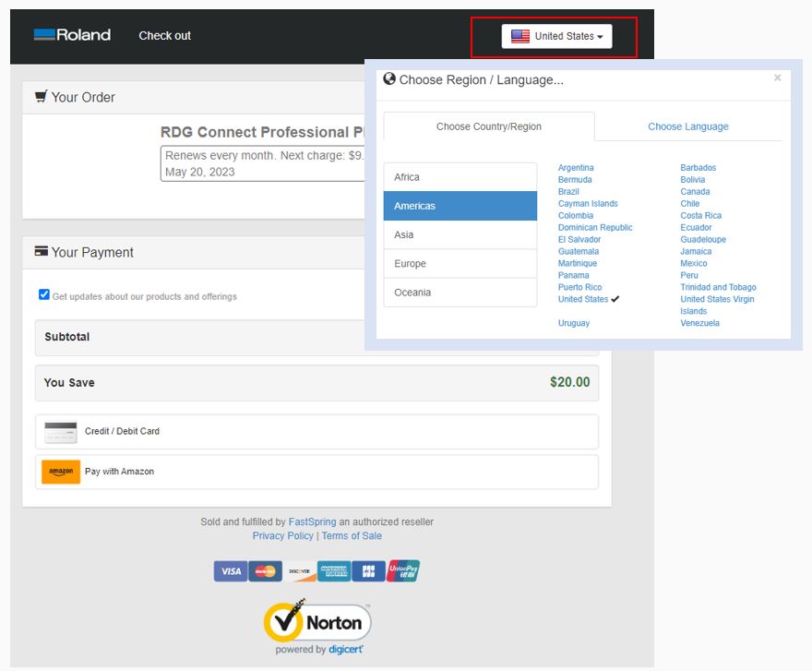Choose Panama country link
This screenshot has width=812, height=671.
[573, 275]
